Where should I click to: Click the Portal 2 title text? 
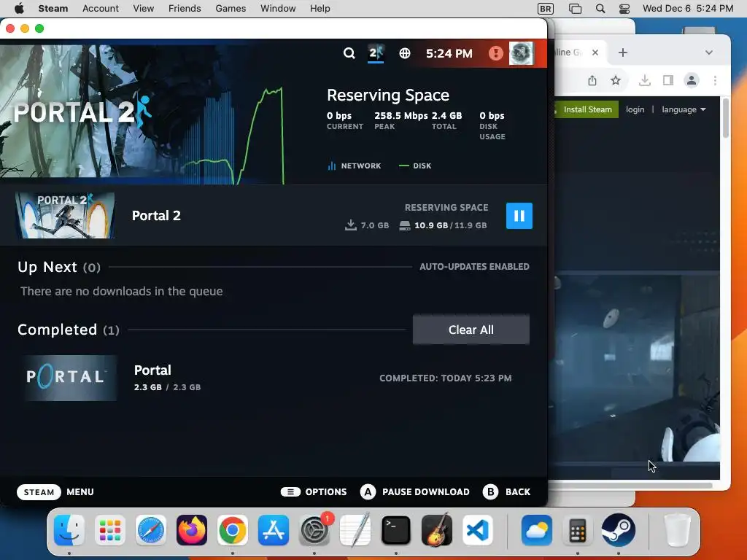pos(156,216)
